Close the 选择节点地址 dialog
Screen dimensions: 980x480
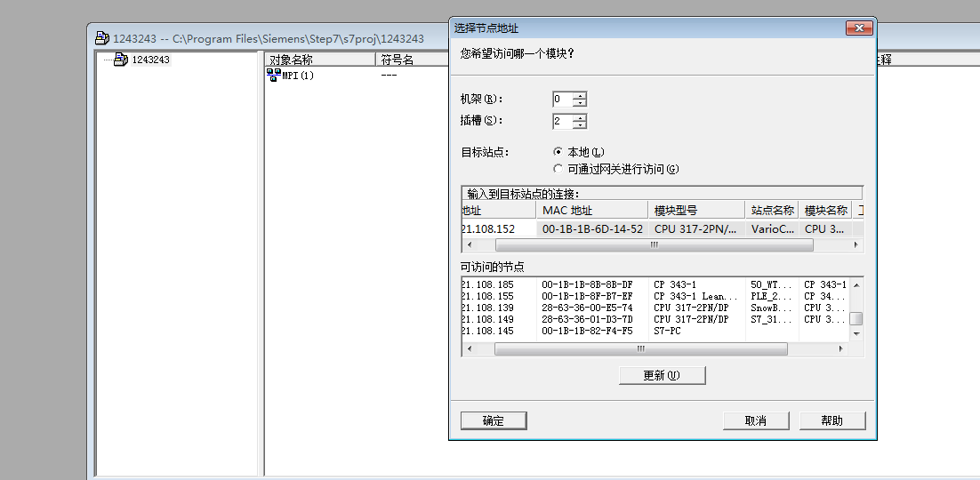click(859, 28)
